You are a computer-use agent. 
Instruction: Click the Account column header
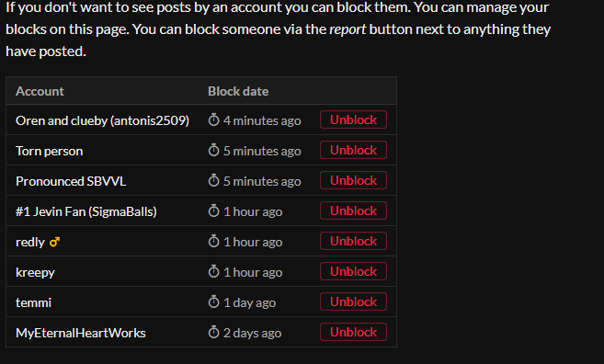point(40,91)
